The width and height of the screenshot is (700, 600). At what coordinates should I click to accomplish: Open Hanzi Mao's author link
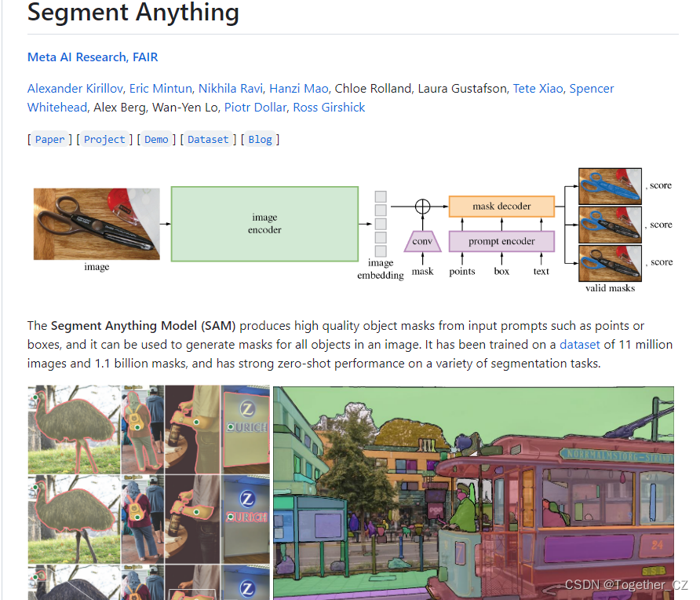coord(299,89)
